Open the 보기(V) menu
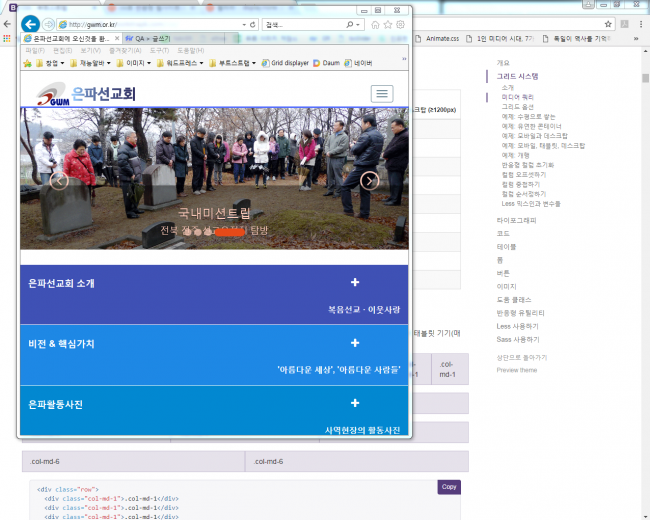The width and height of the screenshot is (650, 520). [x=90, y=51]
